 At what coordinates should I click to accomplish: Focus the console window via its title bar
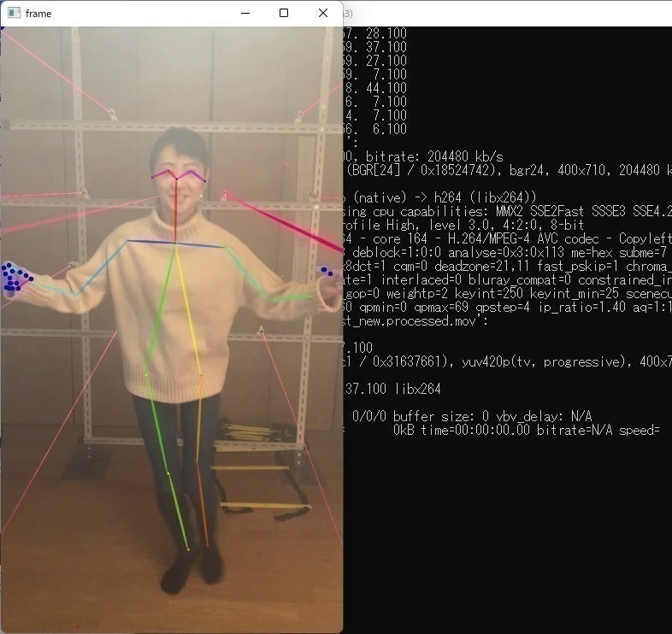tap(513, 14)
